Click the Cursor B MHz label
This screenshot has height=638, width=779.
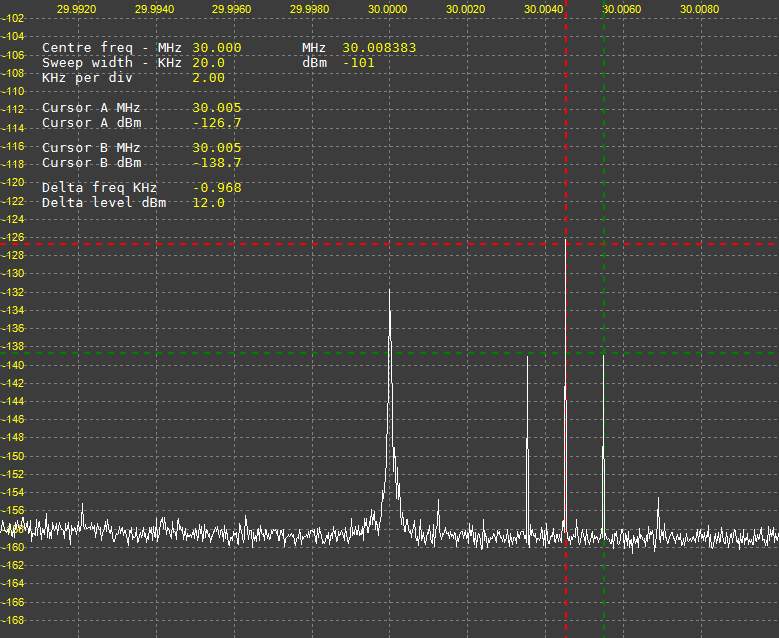pos(91,148)
